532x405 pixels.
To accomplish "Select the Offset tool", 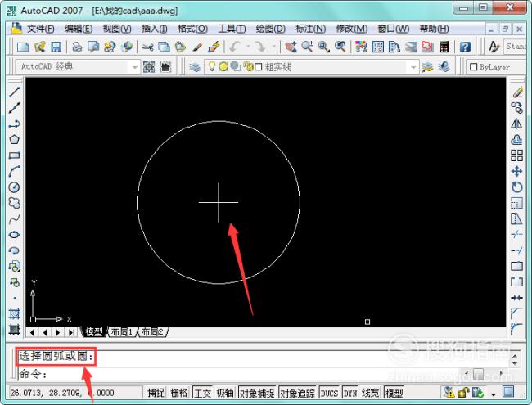I will pos(516,139).
